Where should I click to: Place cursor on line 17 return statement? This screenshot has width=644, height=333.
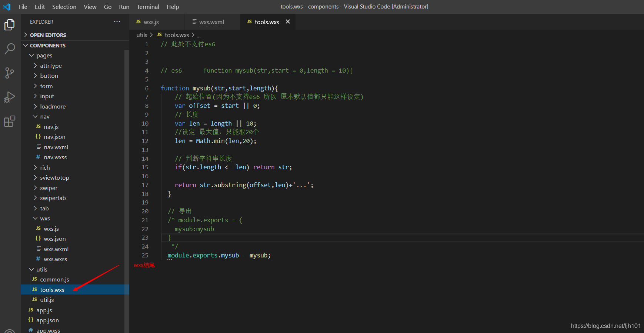[x=244, y=185]
